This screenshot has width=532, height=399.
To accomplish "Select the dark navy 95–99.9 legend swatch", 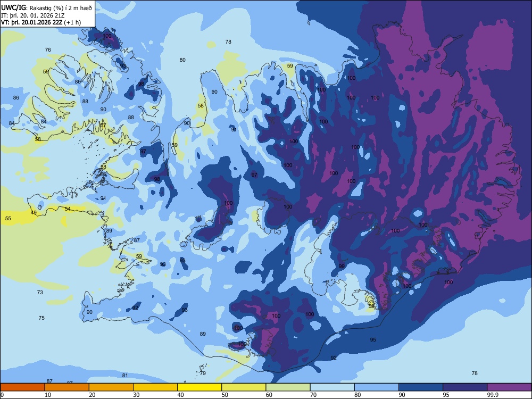I will point(465,387).
